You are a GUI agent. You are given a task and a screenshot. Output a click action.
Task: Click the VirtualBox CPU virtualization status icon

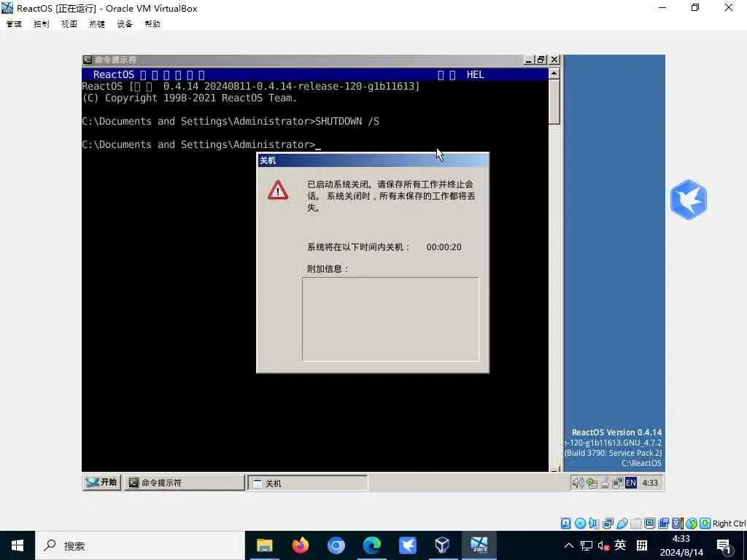678,524
